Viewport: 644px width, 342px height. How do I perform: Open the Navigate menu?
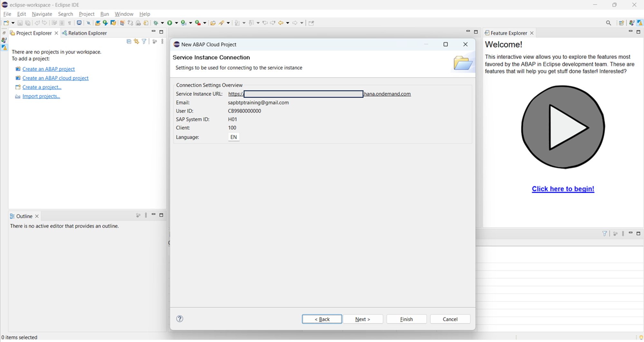point(42,14)
